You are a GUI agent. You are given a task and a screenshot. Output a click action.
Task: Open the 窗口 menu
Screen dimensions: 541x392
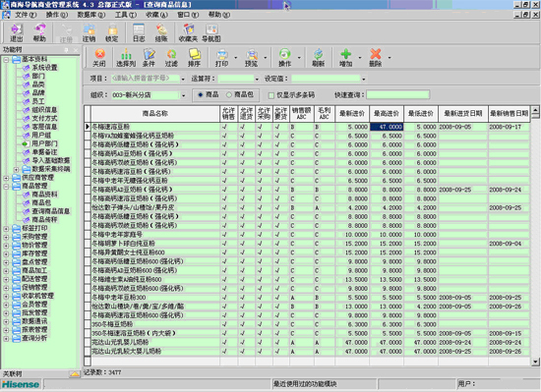pos(188,15)
